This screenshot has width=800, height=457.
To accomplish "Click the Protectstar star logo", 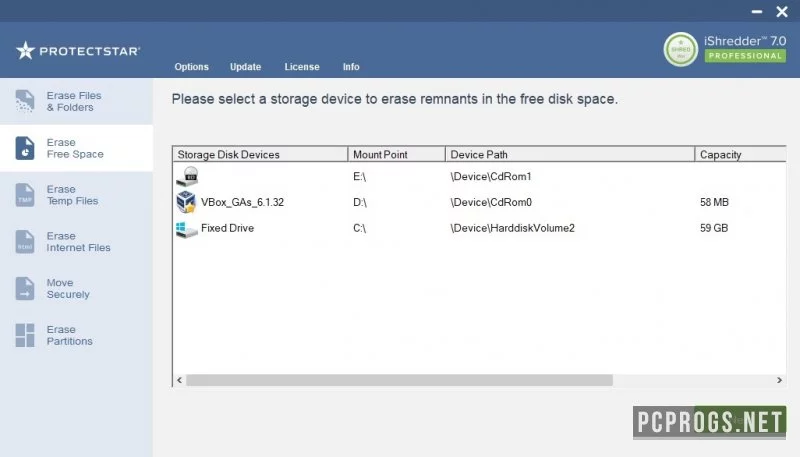I will [x=25, y=50].
